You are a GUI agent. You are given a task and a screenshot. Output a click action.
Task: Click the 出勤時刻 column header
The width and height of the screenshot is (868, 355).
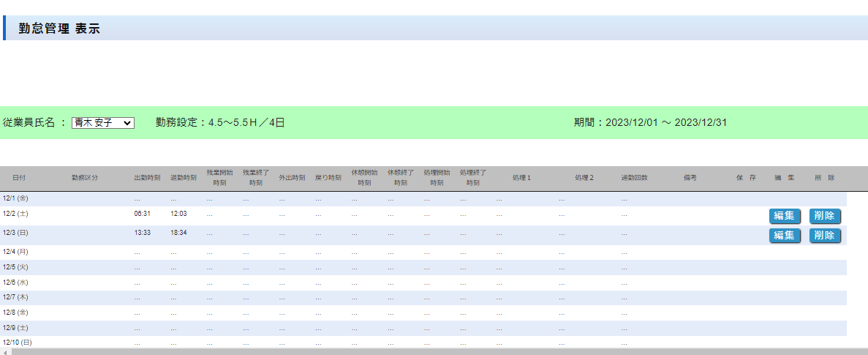(x=147, y=178)
